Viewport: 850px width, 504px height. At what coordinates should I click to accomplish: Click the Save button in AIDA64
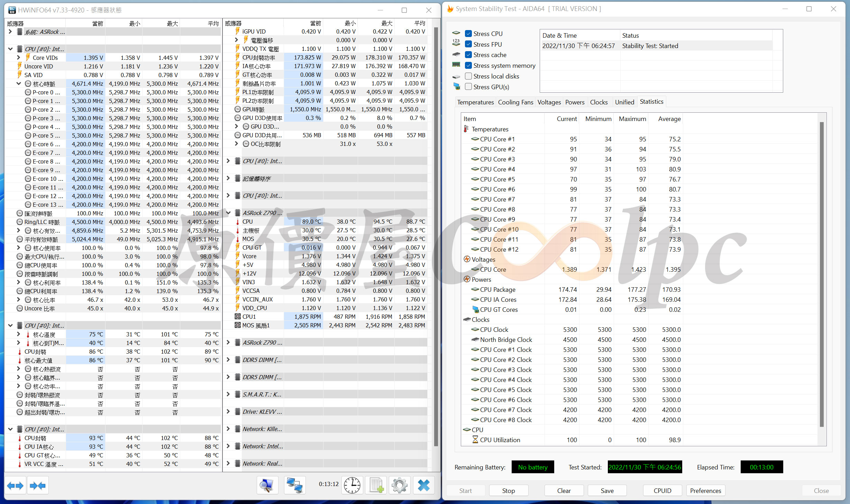607,491
